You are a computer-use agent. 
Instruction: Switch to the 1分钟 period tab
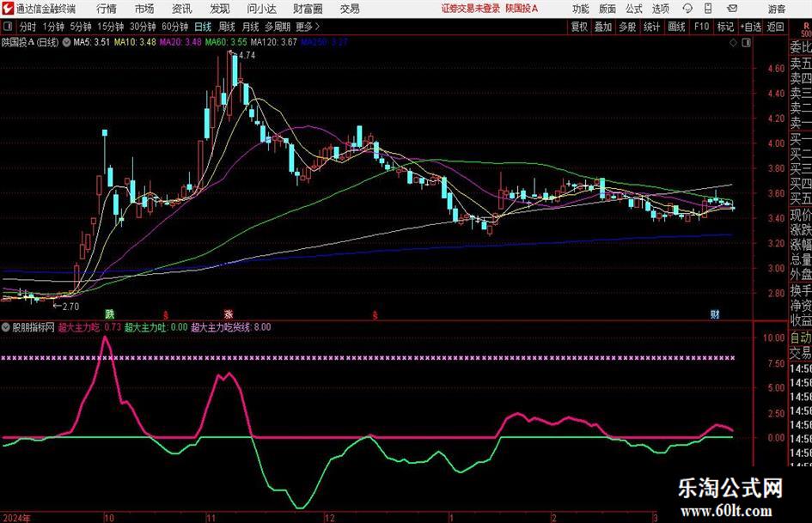52,27
